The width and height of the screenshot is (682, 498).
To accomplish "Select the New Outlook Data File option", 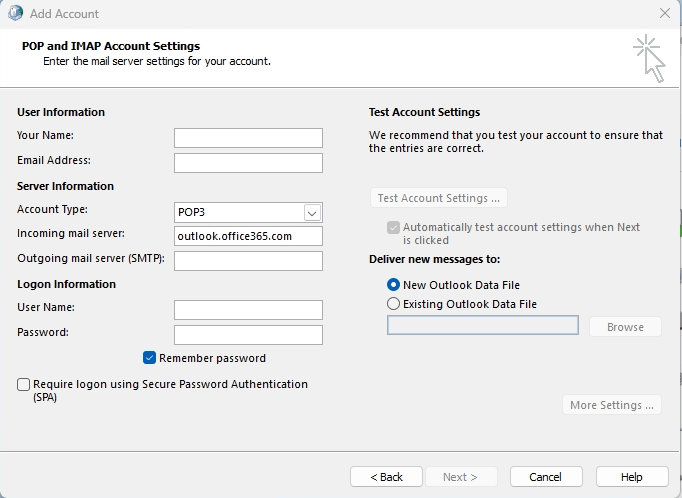I will (x=393, y=285).
